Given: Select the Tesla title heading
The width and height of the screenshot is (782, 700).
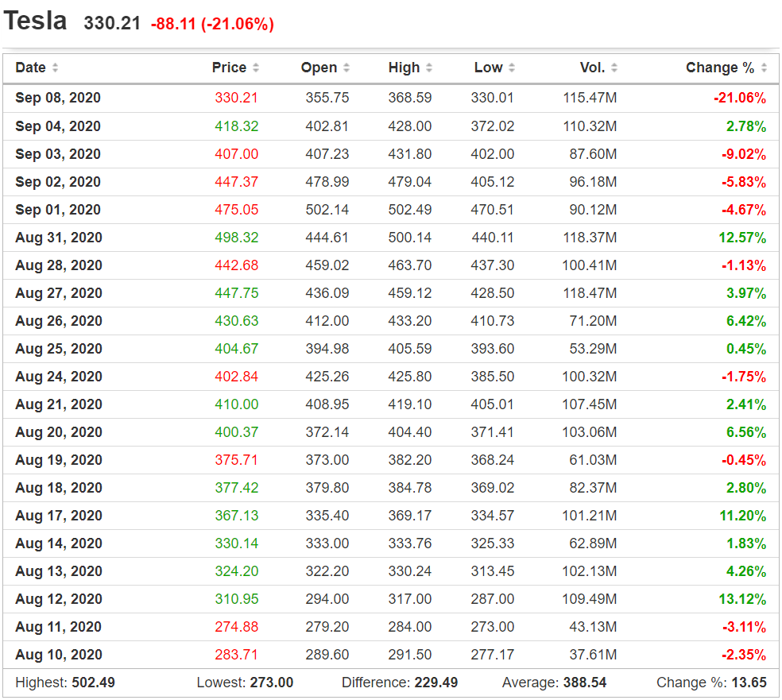Looking at the screenshot, I should pyautogui.click(x=35, y=21).
